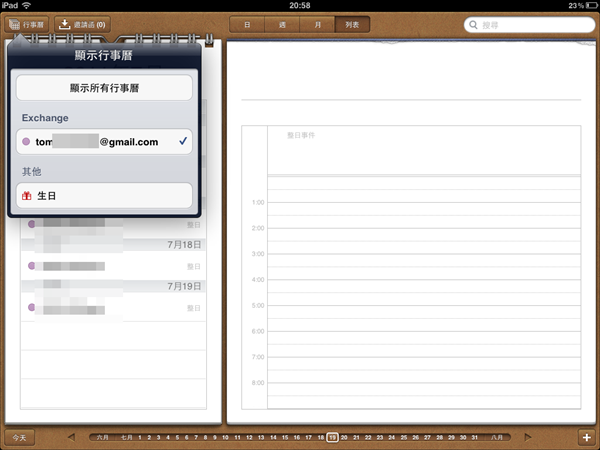This screenshot has height=450, width=600.
Task: Select the 生日 birthdays calendar row
Action: (104, 196)
